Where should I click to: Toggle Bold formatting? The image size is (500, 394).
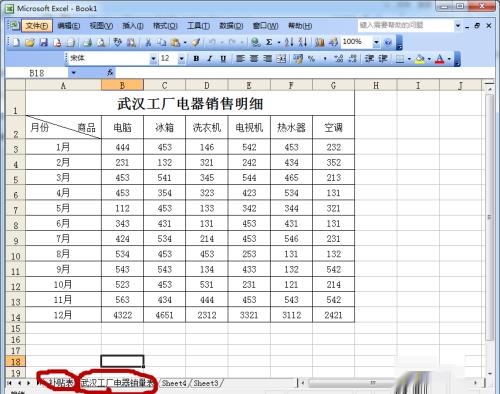pyautogui.click(x=196, y=59)
